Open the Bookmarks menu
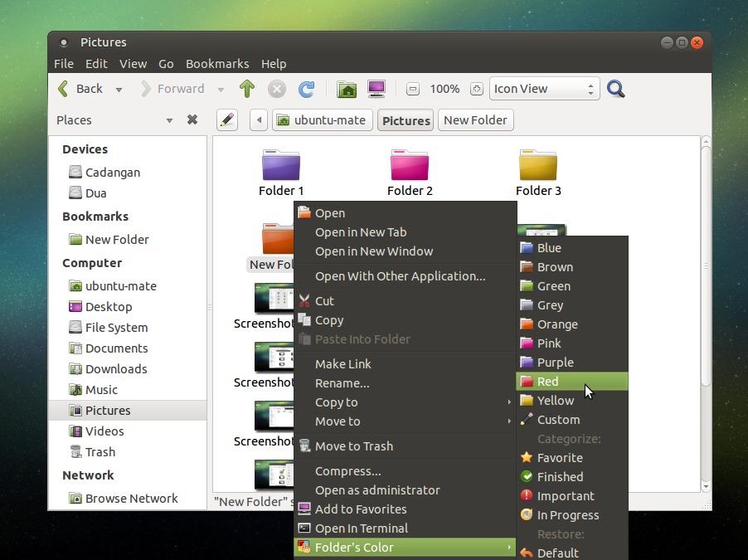This screenshot has height=560, width=748. tap(217, 63)
